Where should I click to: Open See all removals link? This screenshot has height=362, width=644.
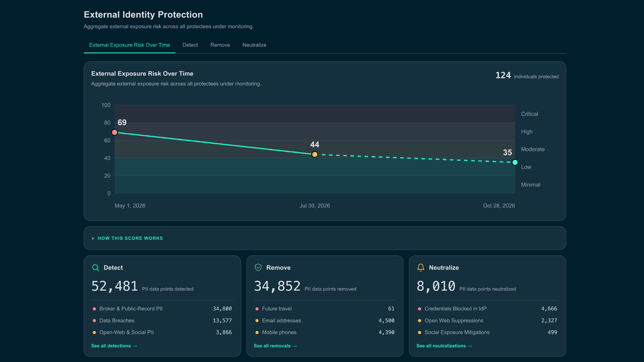[x=275, y=346]
